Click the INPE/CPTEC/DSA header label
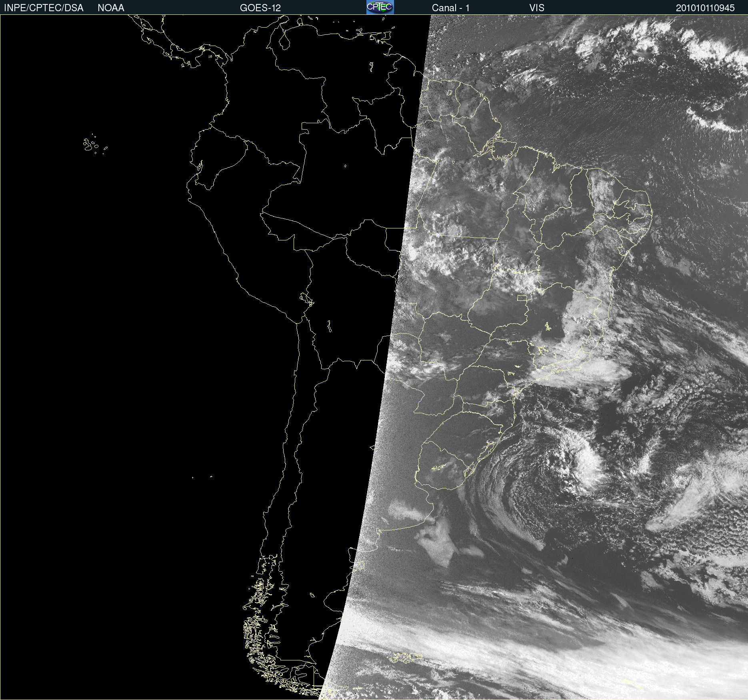 [x=44, y=8]
